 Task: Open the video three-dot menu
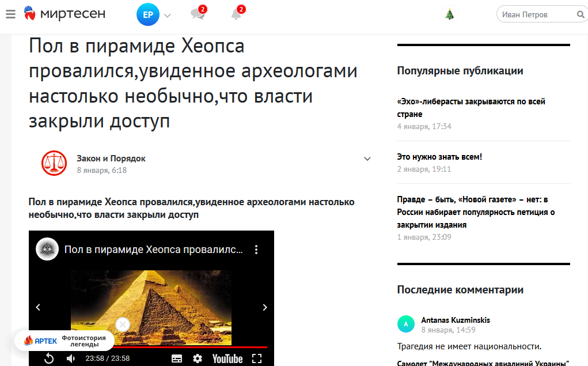point(257,250)
